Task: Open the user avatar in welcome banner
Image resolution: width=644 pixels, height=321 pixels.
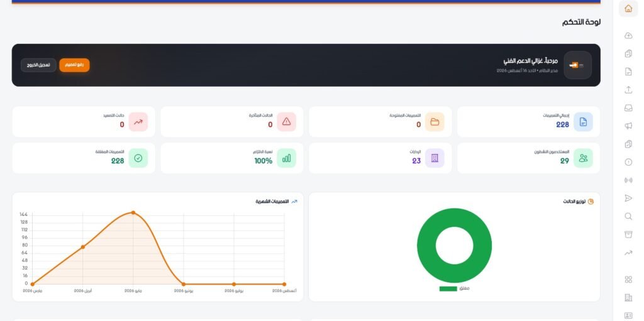Action: point(577,65)
